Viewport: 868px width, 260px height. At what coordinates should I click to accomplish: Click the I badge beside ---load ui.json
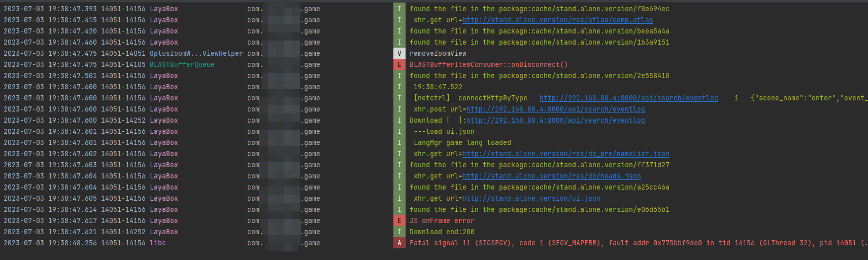(399, 131)
